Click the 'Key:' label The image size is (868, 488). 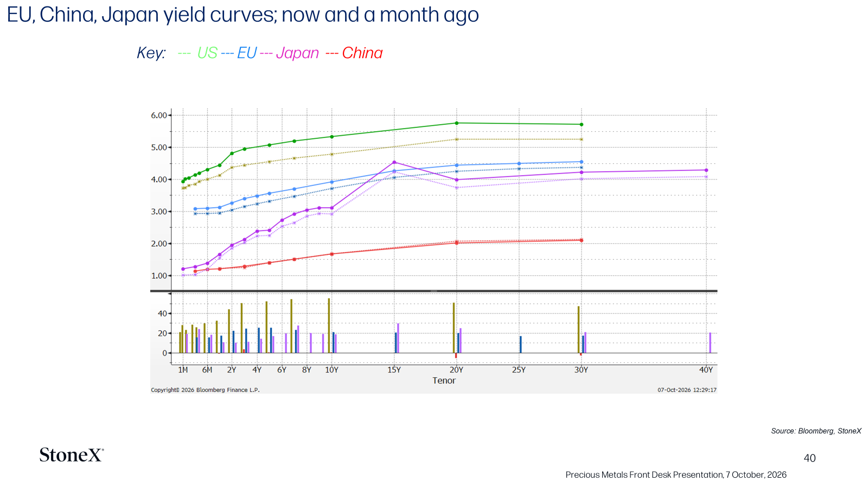click(151, 53)
